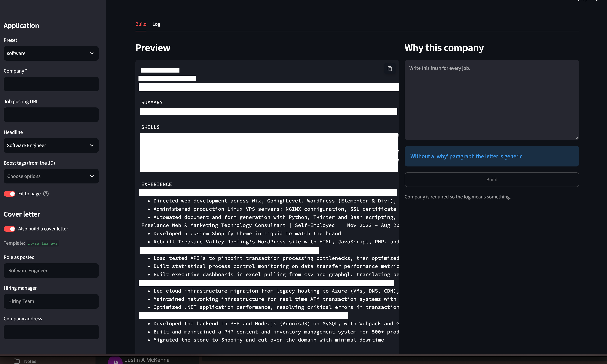607x364 pixels.
Task: Click the Led cloud infrastructure migration bullet
Action: pyautogui.click(x=273, y=291)
